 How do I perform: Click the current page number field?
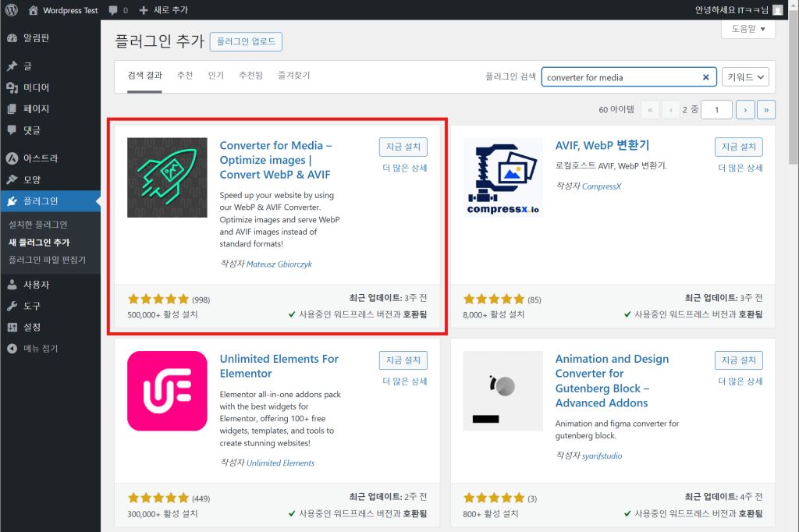coord(716,110)
